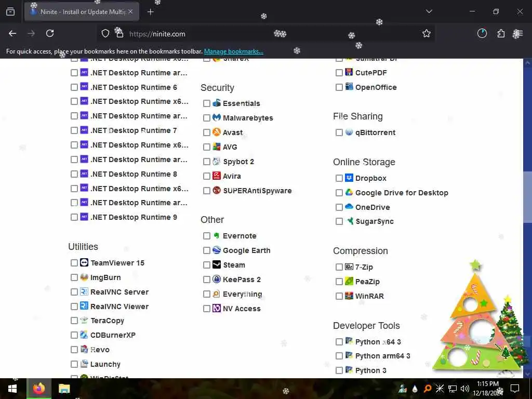Open the Windows Start menu
Image resolution: width=532 pixels, height=399 pixels.
12,389
